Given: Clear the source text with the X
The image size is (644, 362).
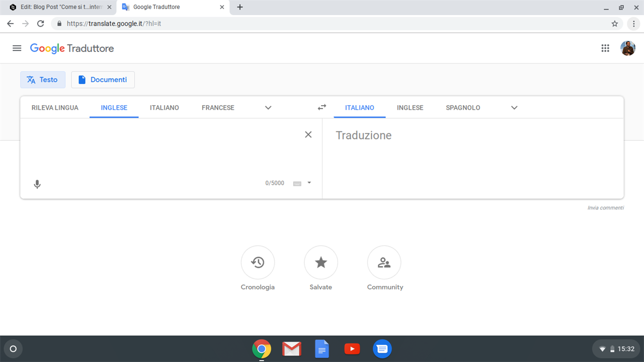Looking at the screenshot, I should (x=308, y=134).
